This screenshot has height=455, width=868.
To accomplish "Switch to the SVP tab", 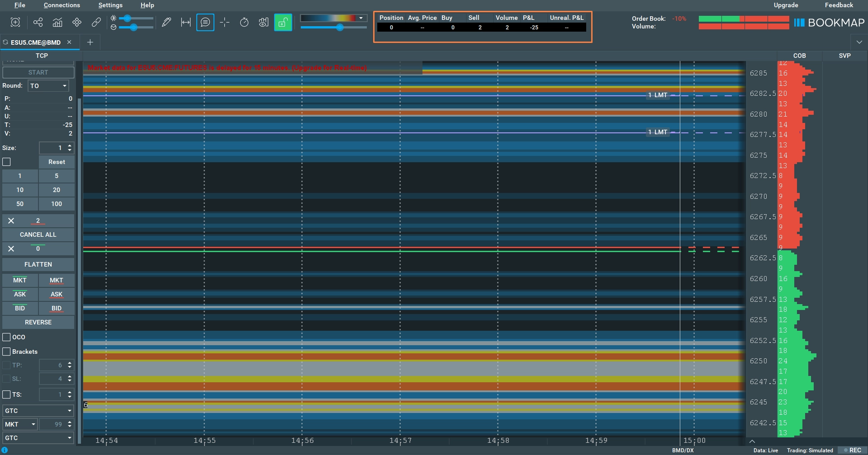I will click(844, 56).
